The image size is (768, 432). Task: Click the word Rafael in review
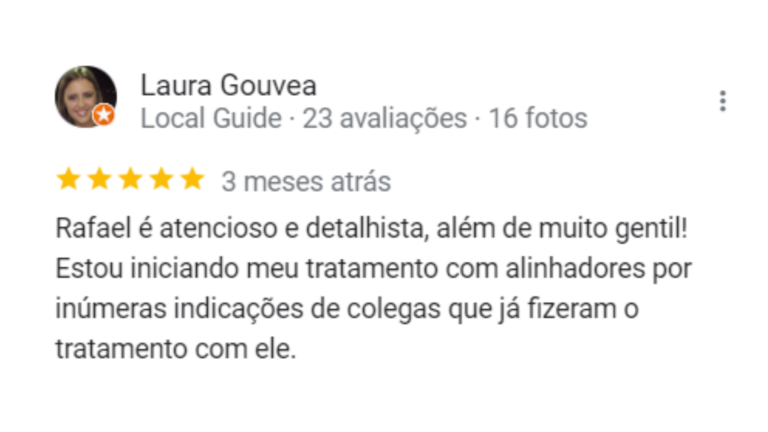point(93,228)
